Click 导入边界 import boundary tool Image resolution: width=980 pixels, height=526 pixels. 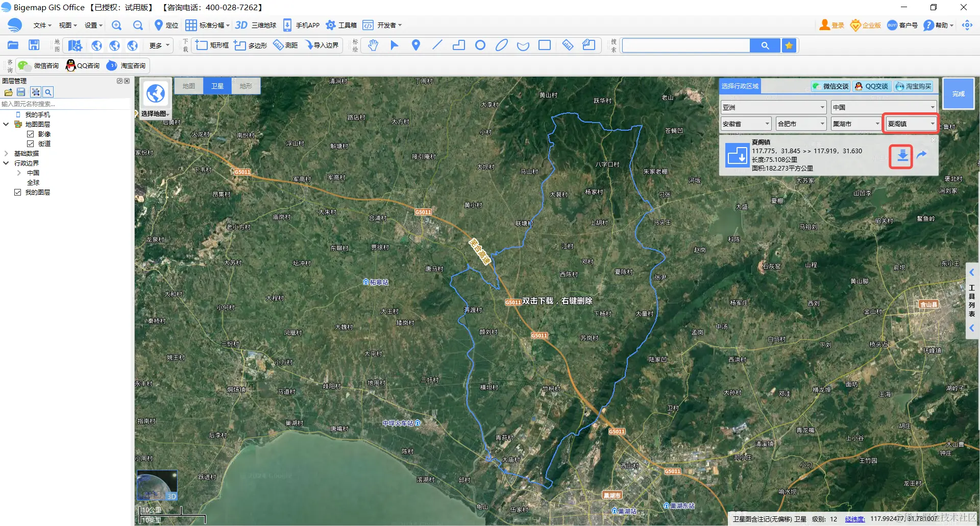click(322, 45)
